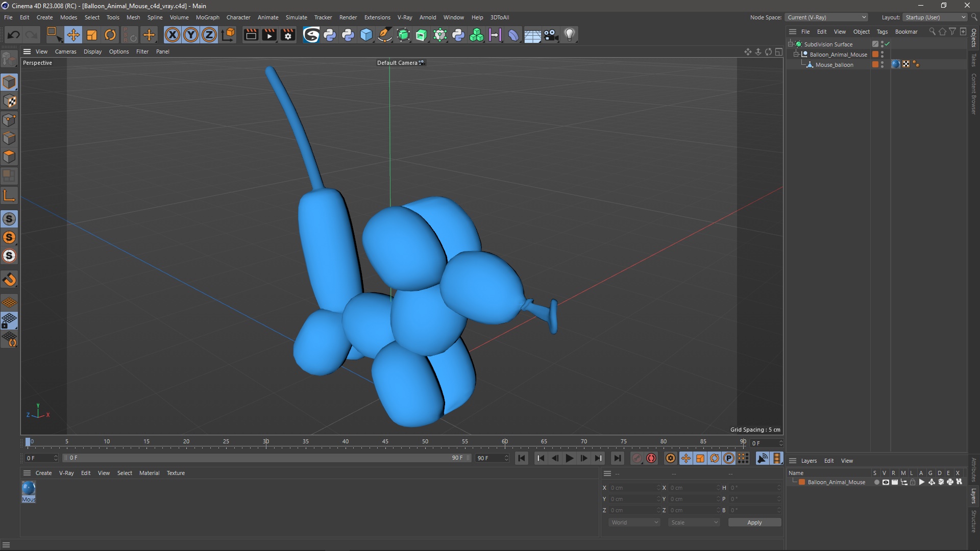The image size is (980, 551).
Task: Click the Render to Picture Viewer icon
Action: pyautogui.click(x=269, y=35)
